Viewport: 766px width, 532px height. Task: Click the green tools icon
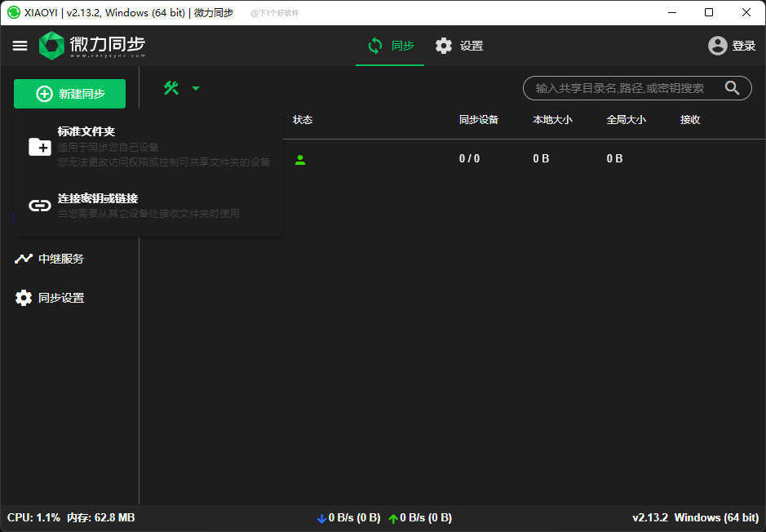coord(171,88)
